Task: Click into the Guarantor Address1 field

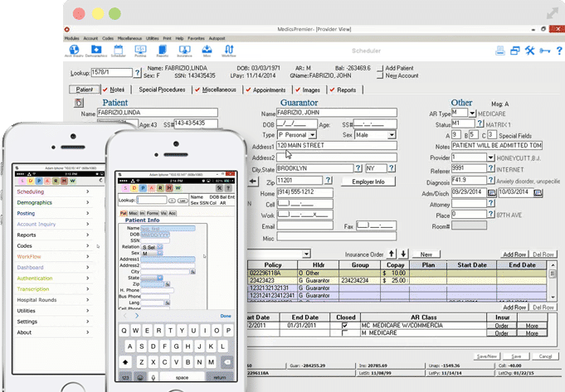Action: [x=337, y=145]
